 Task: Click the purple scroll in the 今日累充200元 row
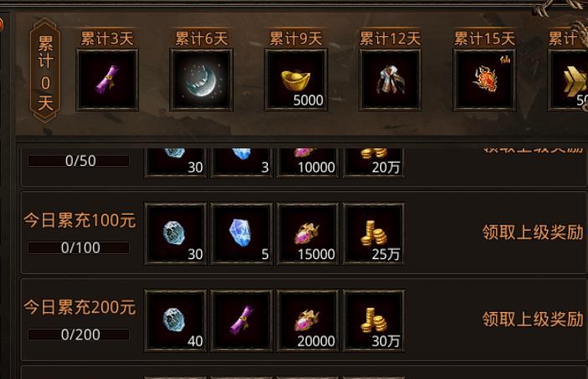[241, 320]
